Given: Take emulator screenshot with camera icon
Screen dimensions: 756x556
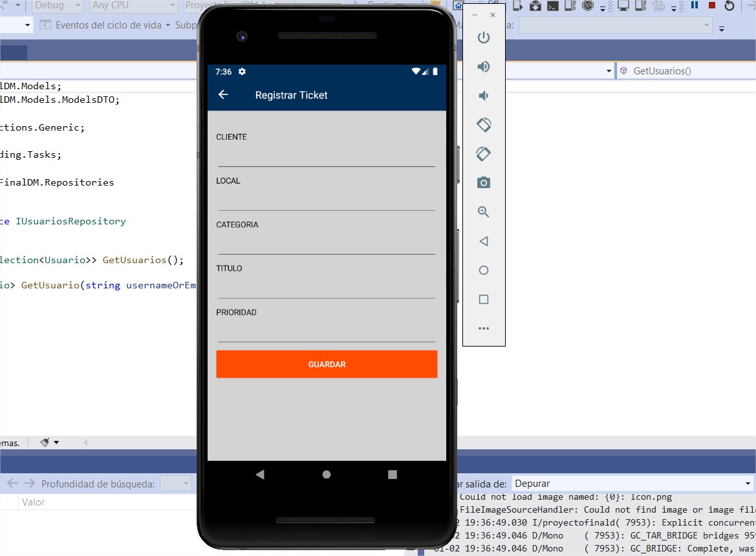Looking at the screenshot, I should click(x=483, y=183).
